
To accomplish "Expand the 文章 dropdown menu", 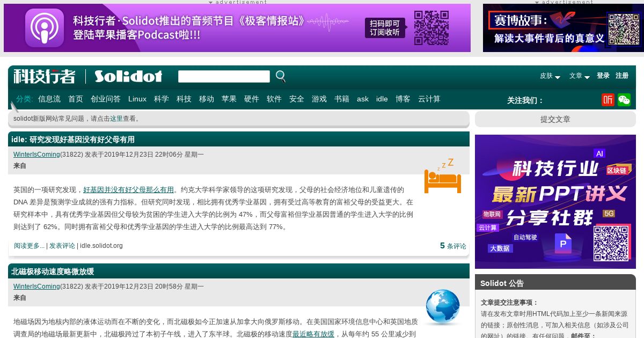I will (580, 76).
